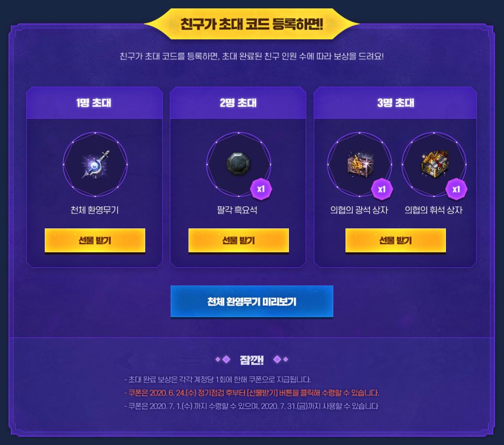The width and height of the screenshot is (504, 445).
Task: Select the 2명 초대 card header
Action: (x=238, y=103)
